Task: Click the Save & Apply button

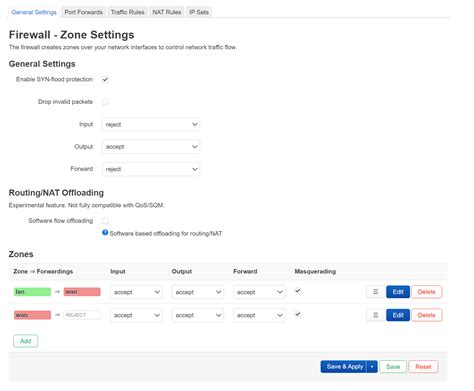Action: click(x=344, y=367)
